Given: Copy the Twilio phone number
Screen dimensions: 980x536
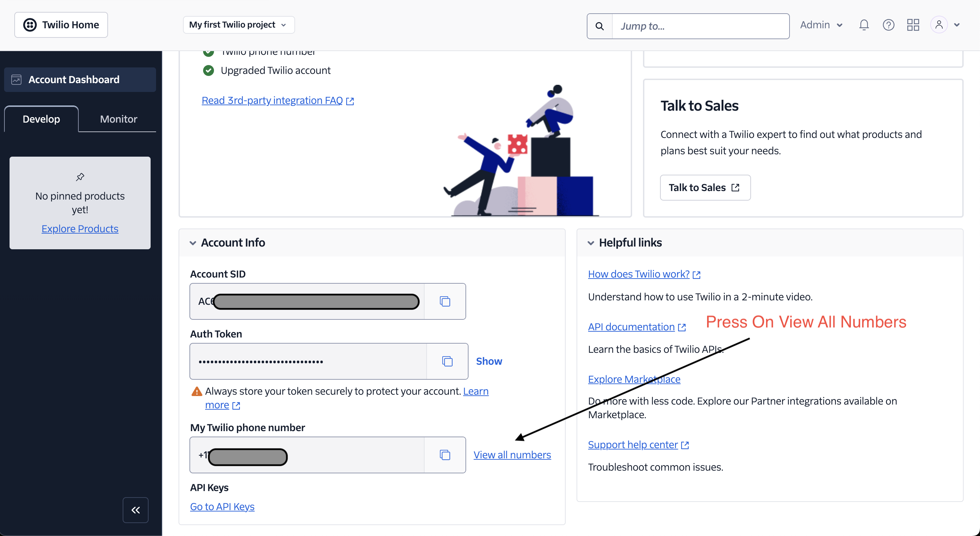Looking at the screenshot, I should click(445, 455).
